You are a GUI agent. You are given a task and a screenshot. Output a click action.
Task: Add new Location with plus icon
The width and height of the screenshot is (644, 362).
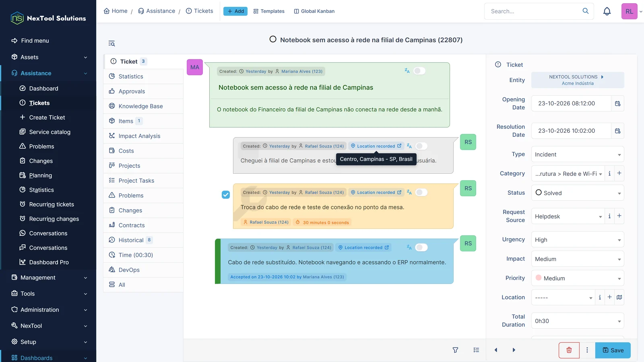(x=609, y=297)
